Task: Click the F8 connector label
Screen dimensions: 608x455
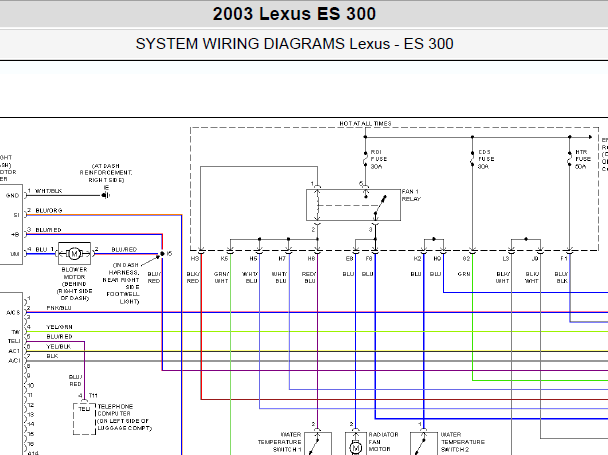Action: click(x=369, y=258)
